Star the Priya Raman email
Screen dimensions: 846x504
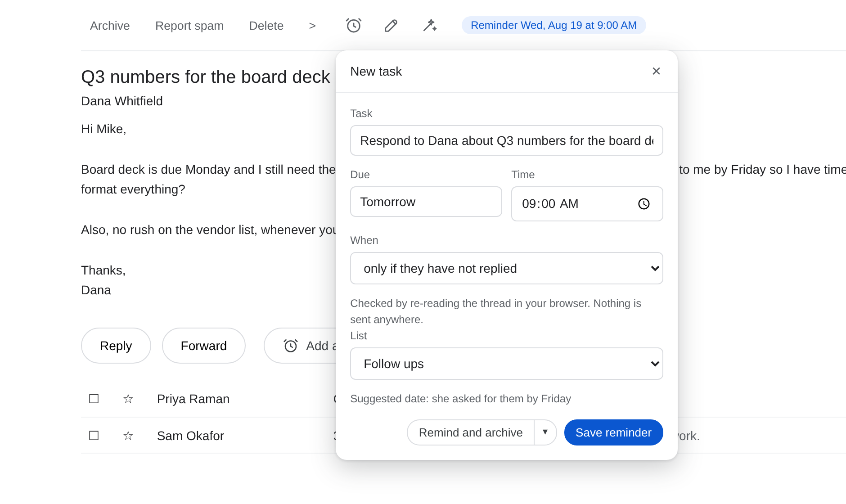coord(128,399)
